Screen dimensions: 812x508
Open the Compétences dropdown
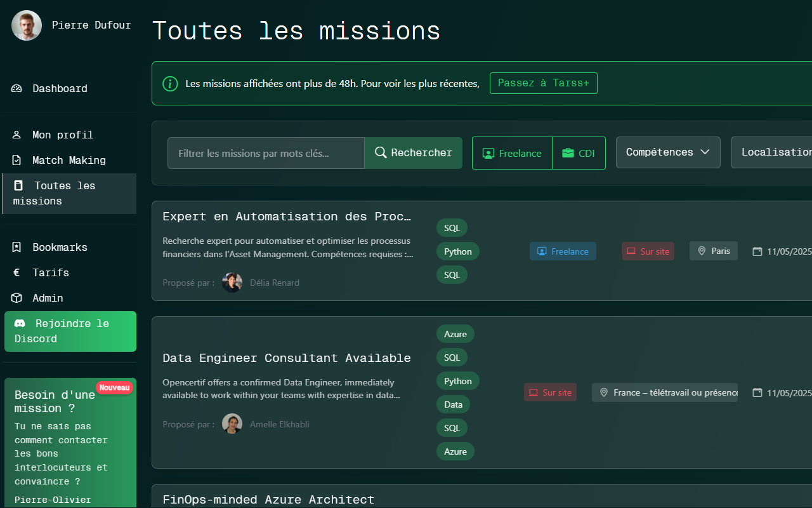[x=668, y=152]
